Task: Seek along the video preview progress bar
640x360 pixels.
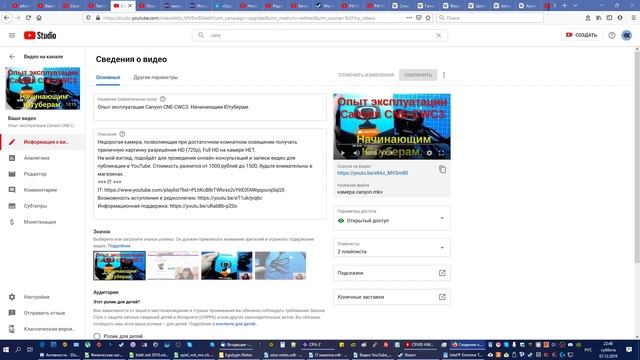Action: [392, 145]
